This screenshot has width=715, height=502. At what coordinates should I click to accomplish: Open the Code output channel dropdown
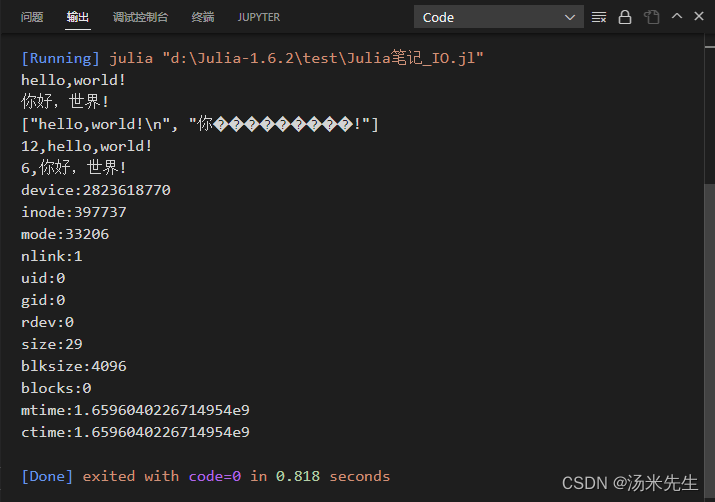pos(498,17)
